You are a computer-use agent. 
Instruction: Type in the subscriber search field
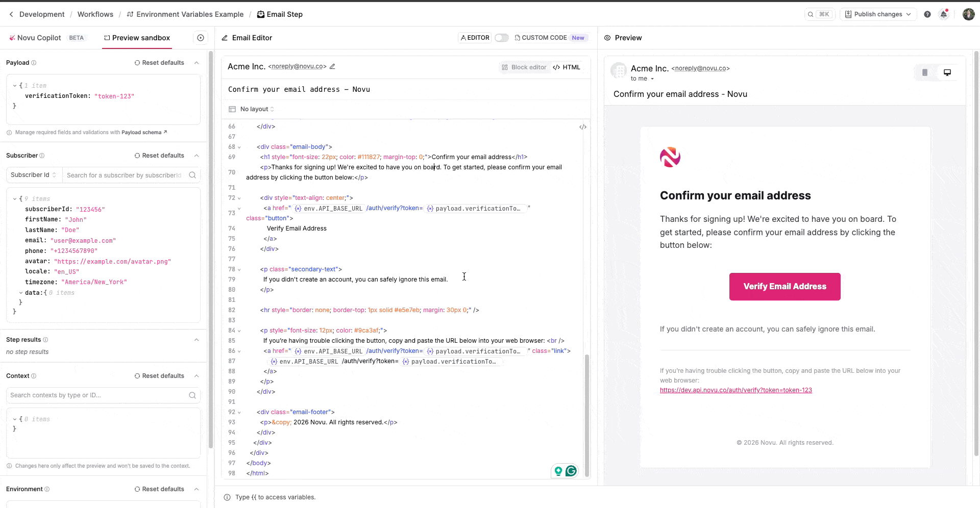coord(125,175)
